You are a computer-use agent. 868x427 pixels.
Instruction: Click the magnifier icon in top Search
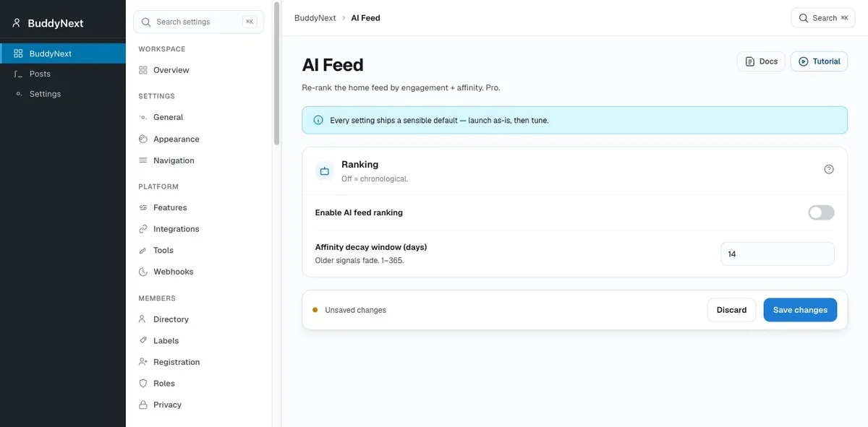(804, 18)
